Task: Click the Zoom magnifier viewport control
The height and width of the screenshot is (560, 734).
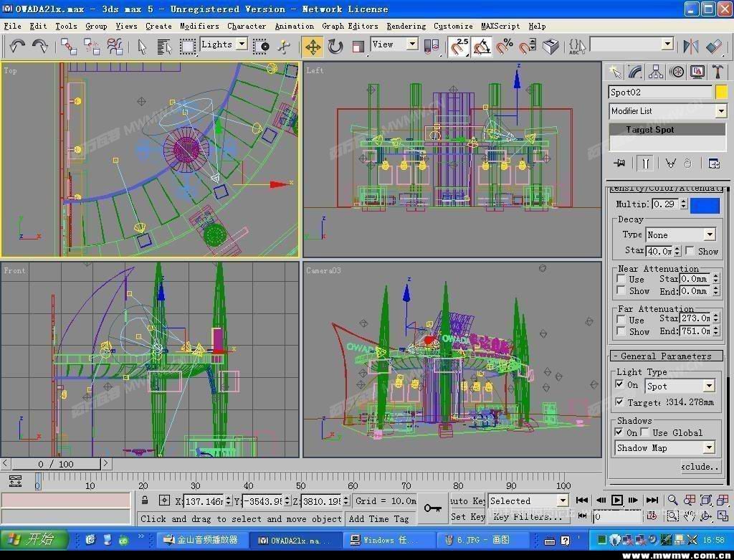Action: coord(672,500)
